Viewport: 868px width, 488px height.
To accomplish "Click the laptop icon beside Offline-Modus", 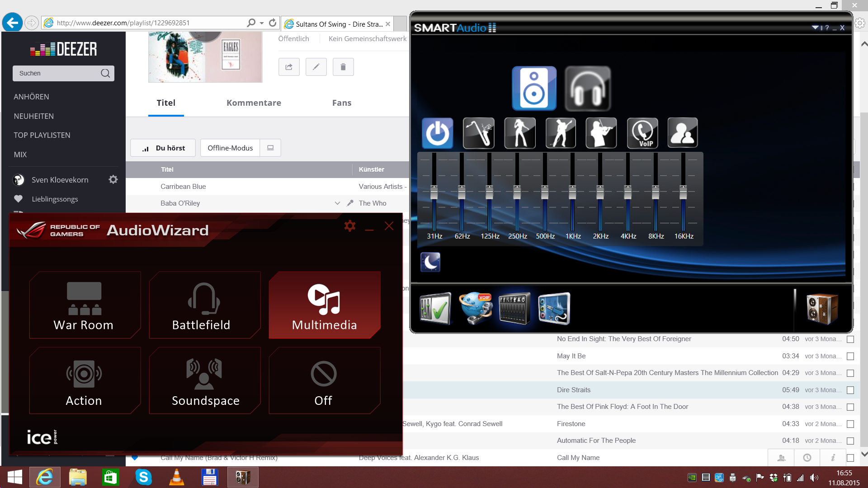I will pos(270,148).
